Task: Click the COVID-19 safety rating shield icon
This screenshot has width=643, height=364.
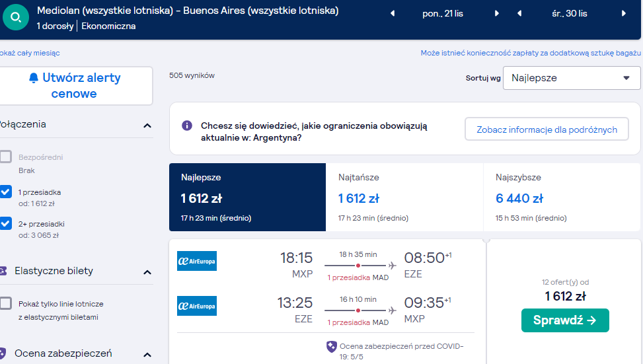Action: (x=331, y=347)
